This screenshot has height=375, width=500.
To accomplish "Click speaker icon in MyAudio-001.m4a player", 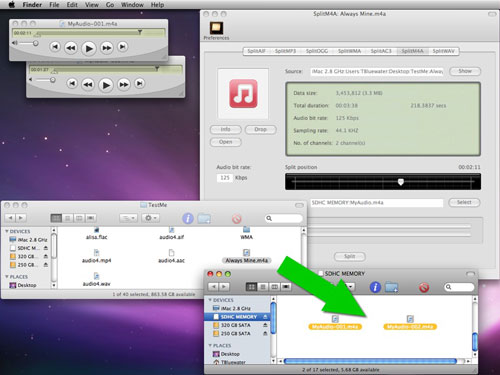I will pos(15,43).
